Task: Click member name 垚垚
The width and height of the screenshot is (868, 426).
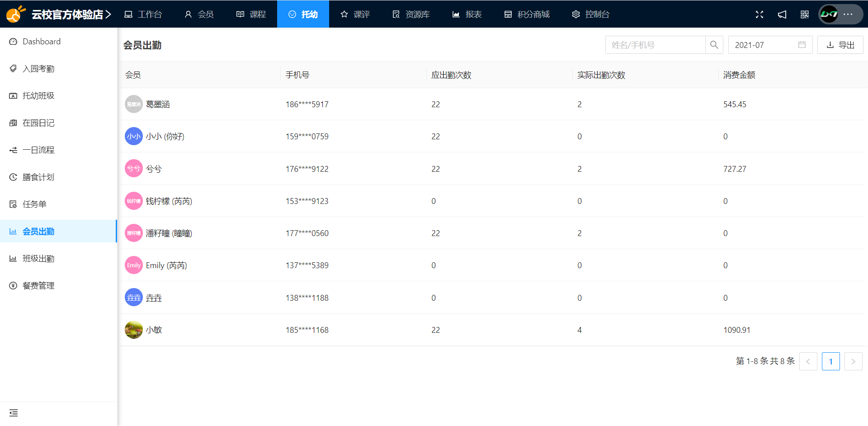Action: coord(154,298)
